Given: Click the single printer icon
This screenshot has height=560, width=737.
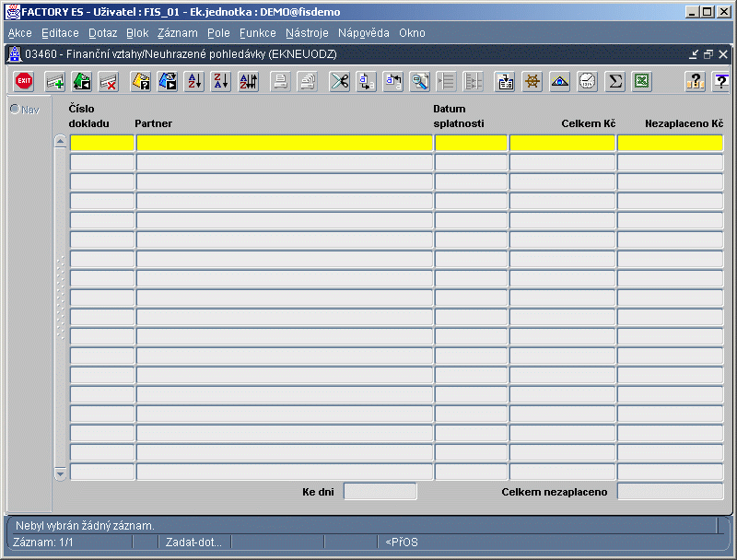Looking at the screenshot, I should coord(281,81).
